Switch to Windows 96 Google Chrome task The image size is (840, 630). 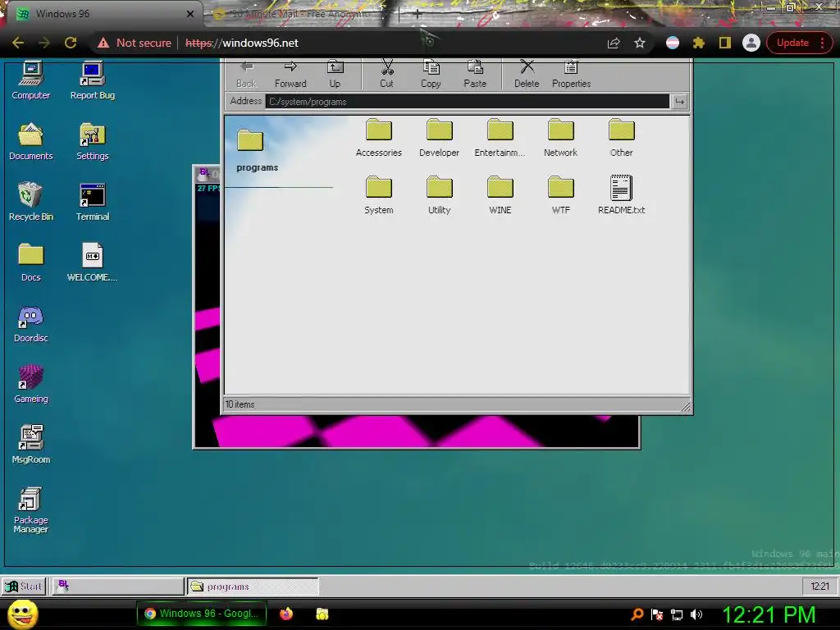point(202,614)
